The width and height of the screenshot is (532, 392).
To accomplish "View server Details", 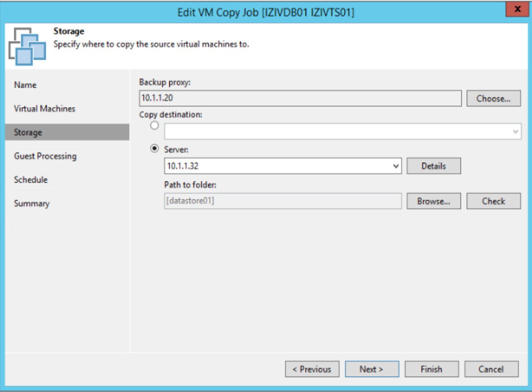I will [x=433, y=166].
